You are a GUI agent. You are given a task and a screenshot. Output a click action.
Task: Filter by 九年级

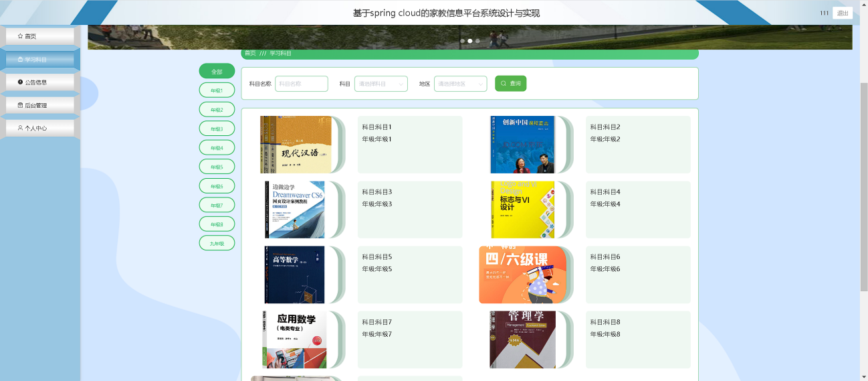[x=217, y=243]
